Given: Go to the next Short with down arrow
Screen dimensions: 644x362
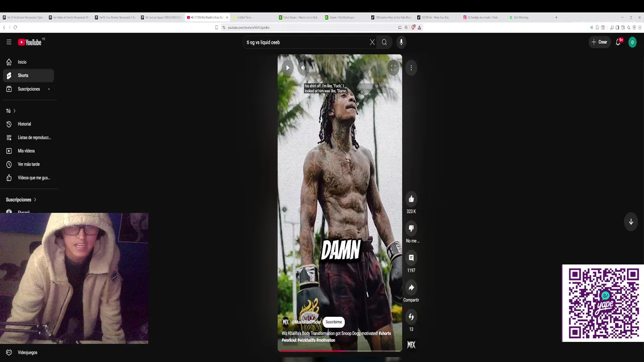Looking at the screenshot, I should (x=631, y=222).
